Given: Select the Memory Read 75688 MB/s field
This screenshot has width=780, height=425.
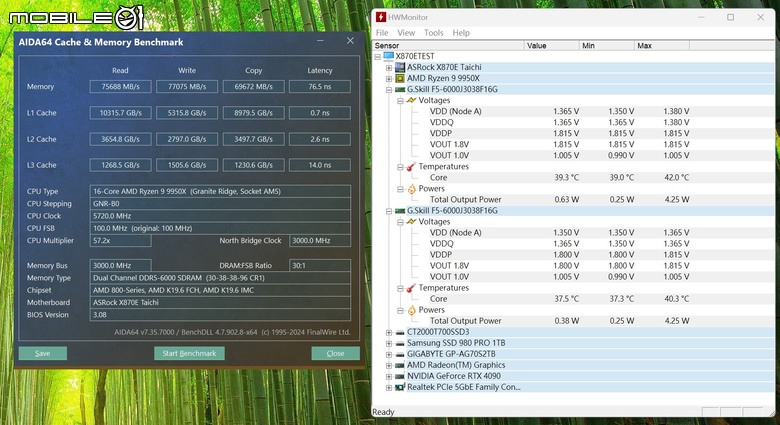Looking at the screenshot, I should (x=120, y=87).
